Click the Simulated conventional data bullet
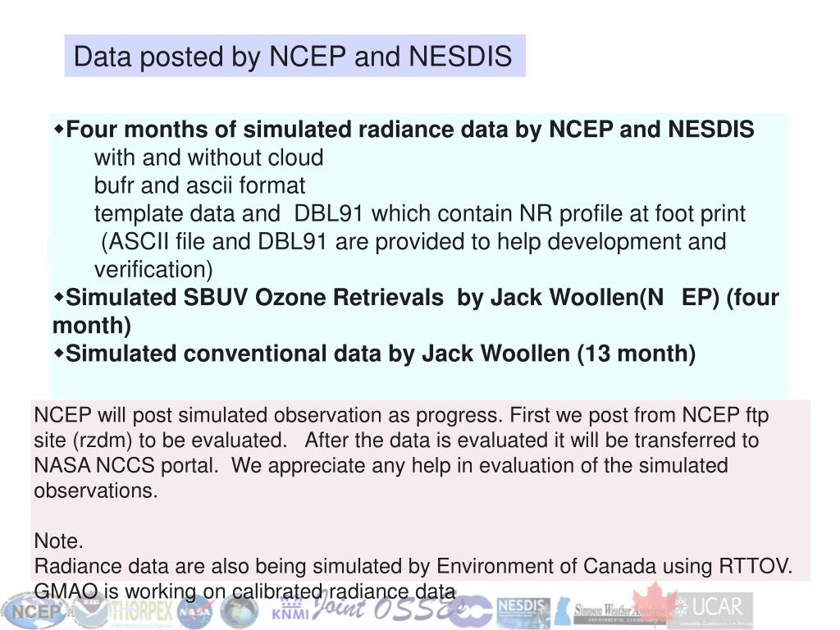The height and width of the screenshot is (630, 840). (375, 354)
